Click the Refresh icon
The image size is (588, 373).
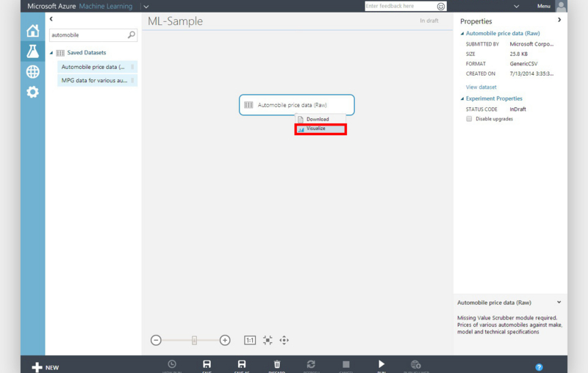click(311, 364)
